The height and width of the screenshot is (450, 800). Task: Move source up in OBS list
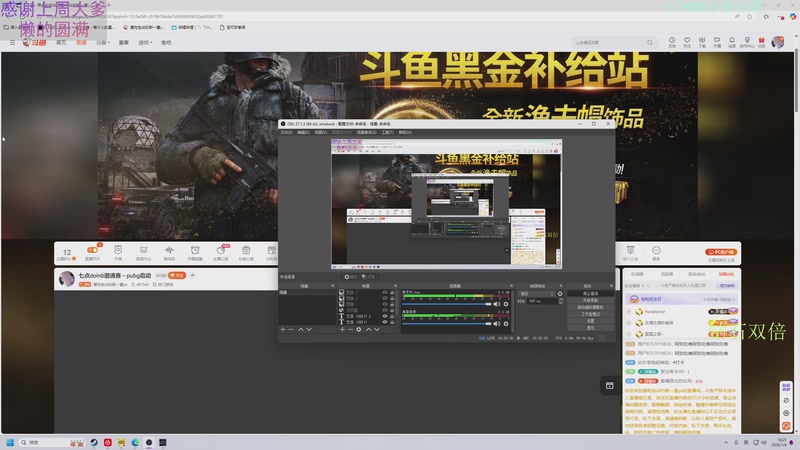tap(368, 330)
